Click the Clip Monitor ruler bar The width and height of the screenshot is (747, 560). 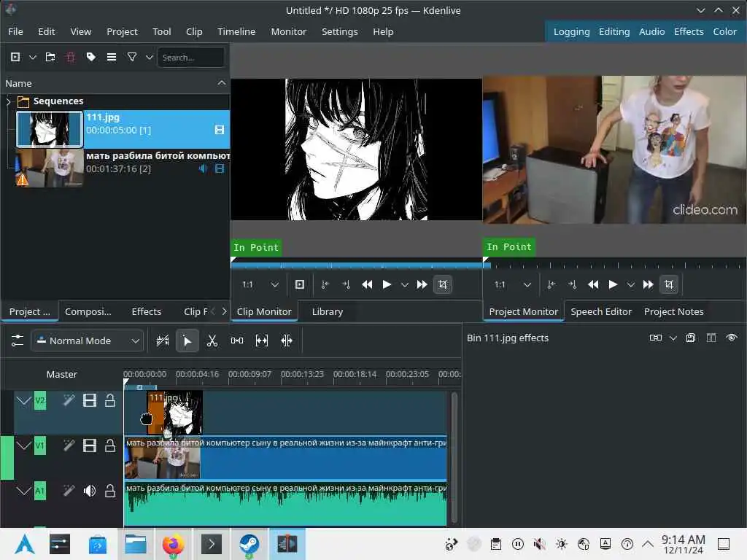click(356, 264)
